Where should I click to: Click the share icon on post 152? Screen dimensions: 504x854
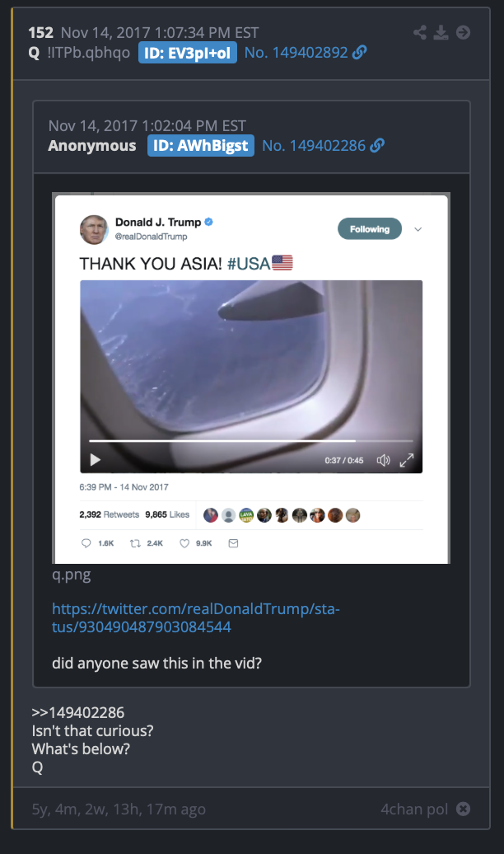coord(420,33)
